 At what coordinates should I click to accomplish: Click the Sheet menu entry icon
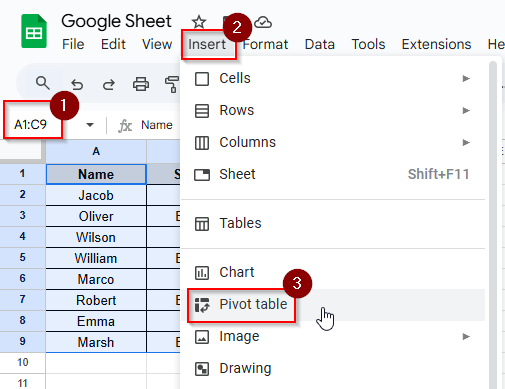pyautogui.click(x=202, y=175)
